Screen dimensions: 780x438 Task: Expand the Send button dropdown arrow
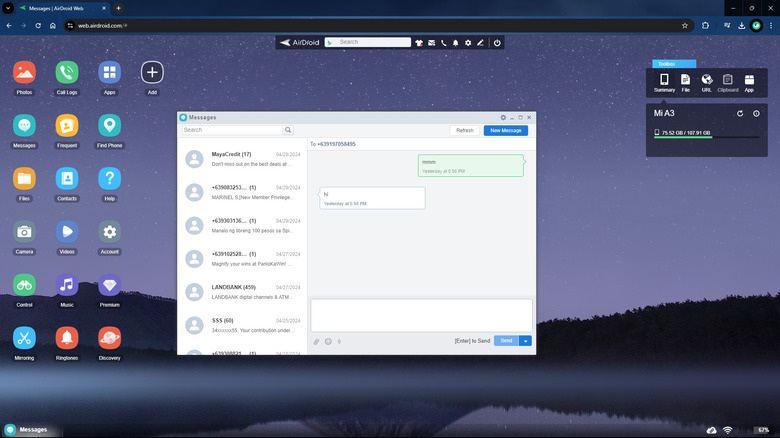point(526,341)
